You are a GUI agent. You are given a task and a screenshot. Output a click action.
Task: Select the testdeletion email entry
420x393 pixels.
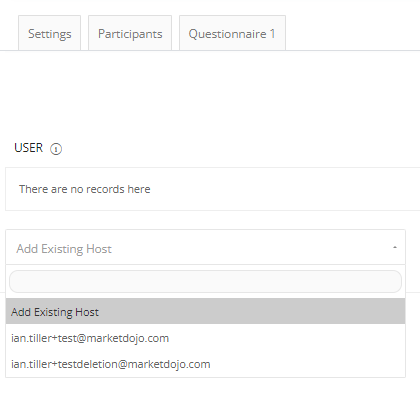pos(111,364)
